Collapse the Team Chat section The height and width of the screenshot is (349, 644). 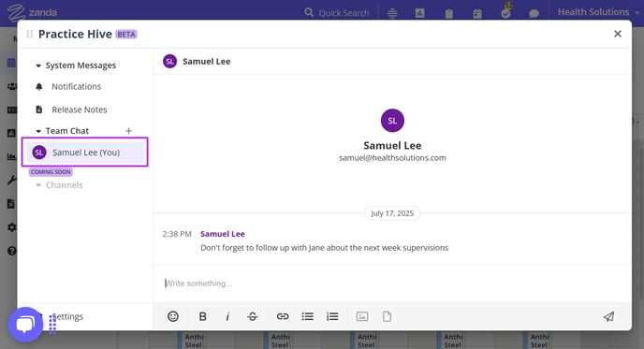tap(38, 131)
